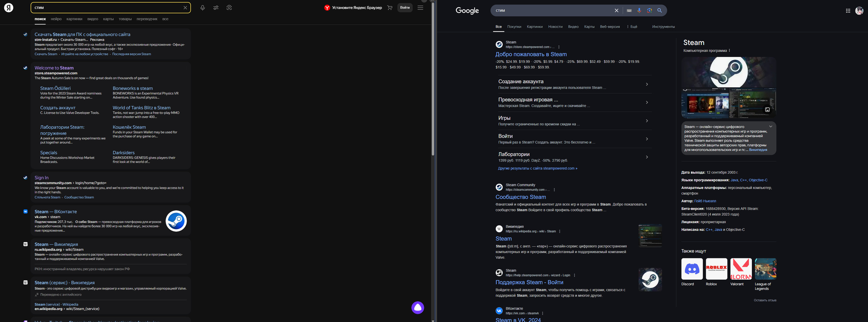Open the Google "Ещё" more menu
Screen dimensions: 868x322
pyautogui.click(x=632, y=27)
